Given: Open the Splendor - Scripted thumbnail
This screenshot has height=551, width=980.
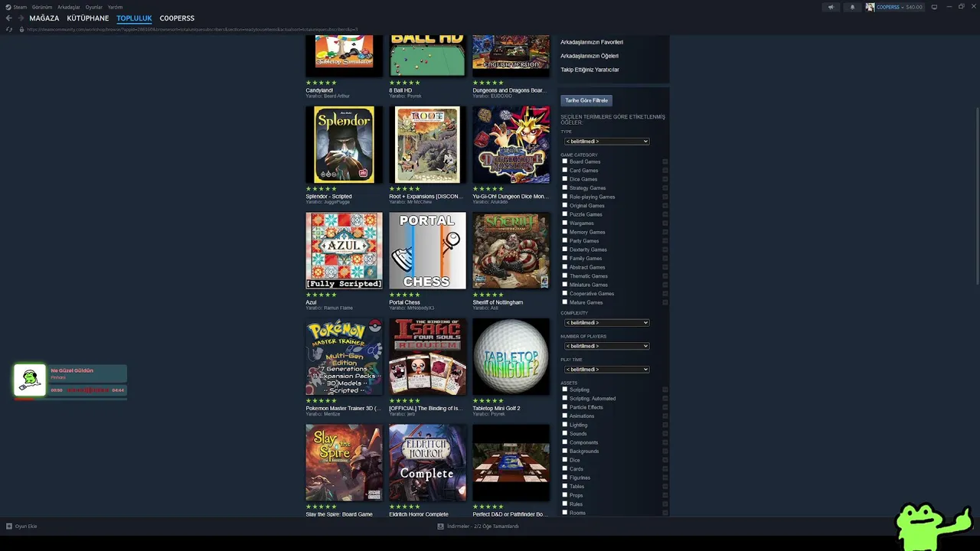Looking at the screenshot, I should point(344,145).
